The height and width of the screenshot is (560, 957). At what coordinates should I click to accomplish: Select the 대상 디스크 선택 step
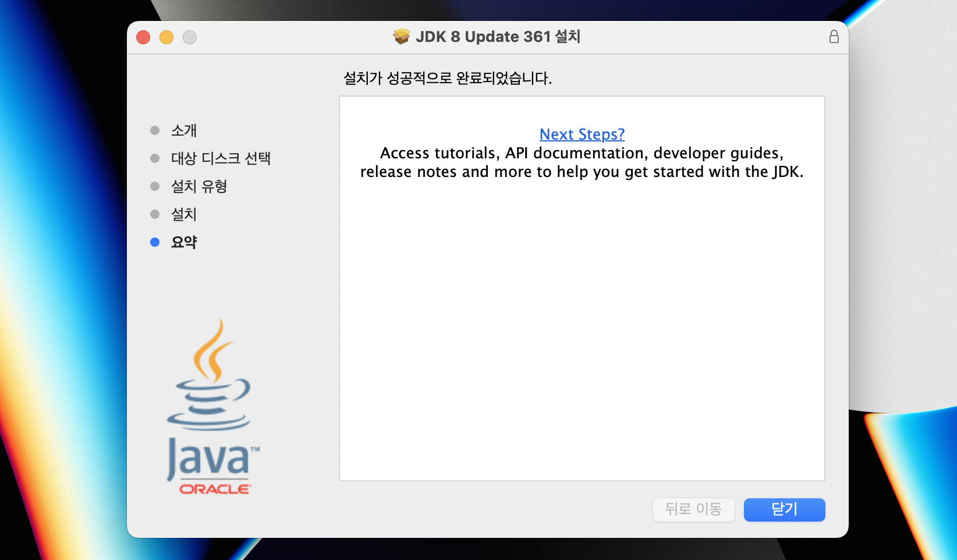pos(221,158)
